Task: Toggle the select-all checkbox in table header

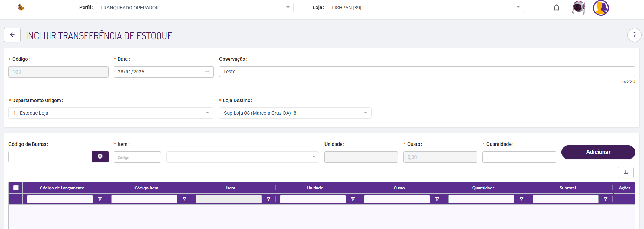Action: pyautogui.click(x=16, y=188)
